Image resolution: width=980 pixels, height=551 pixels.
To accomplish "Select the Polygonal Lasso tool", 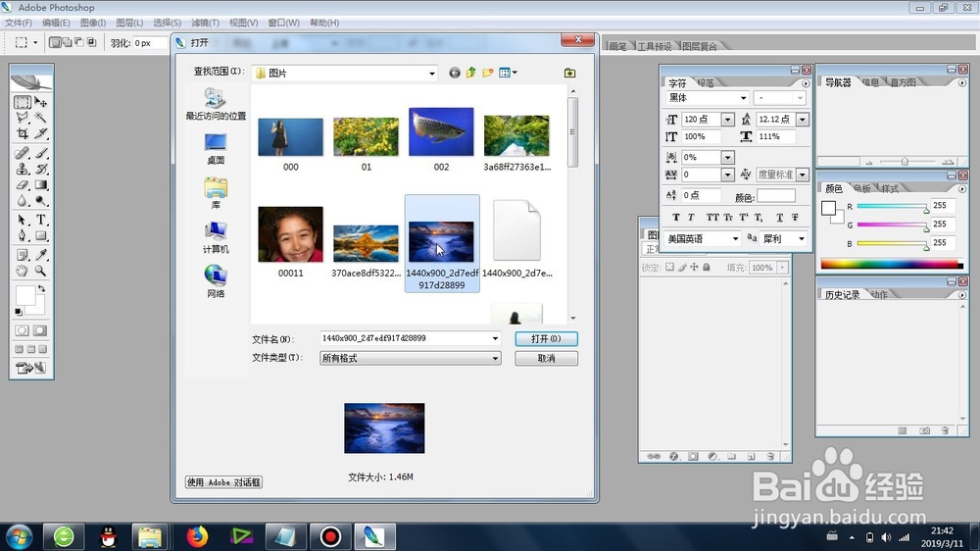I will pyautogui.click(x=23, y=118).
